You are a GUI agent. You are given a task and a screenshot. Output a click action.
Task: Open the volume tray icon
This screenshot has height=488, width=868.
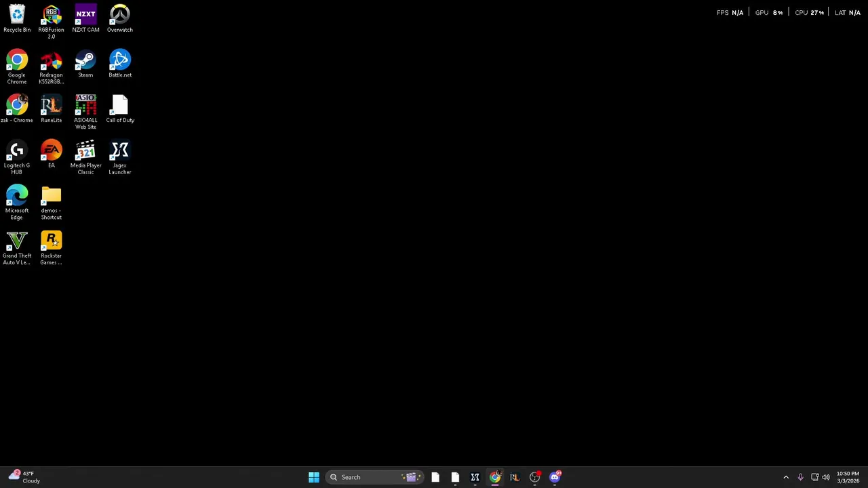[x=826, y=477]
